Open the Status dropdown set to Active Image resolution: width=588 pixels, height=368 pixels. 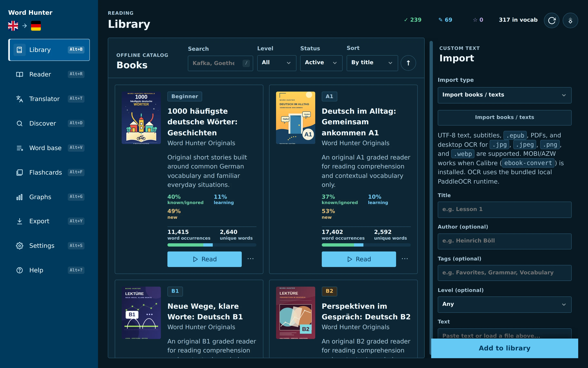pos(321,63)
